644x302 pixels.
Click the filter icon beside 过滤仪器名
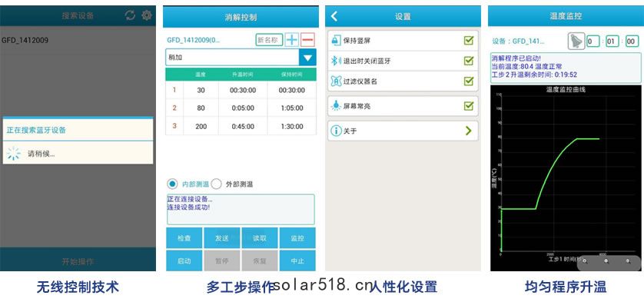(336, 81)
